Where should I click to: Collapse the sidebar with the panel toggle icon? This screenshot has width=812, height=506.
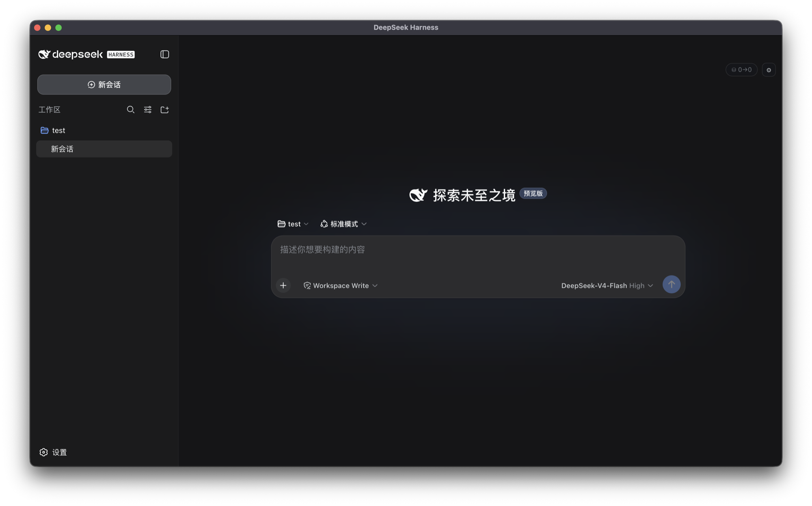(164, 54)
